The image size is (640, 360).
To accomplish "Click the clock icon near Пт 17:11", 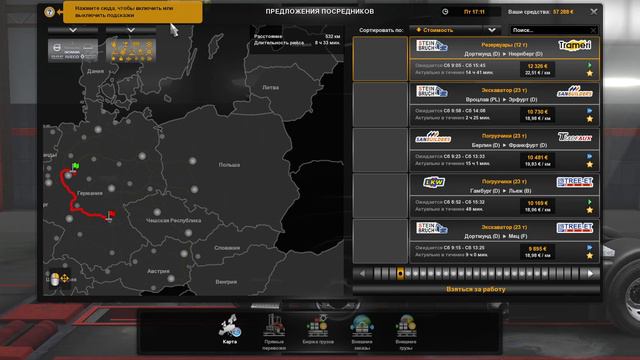I will pyautogui.click(x=445, y=12).
